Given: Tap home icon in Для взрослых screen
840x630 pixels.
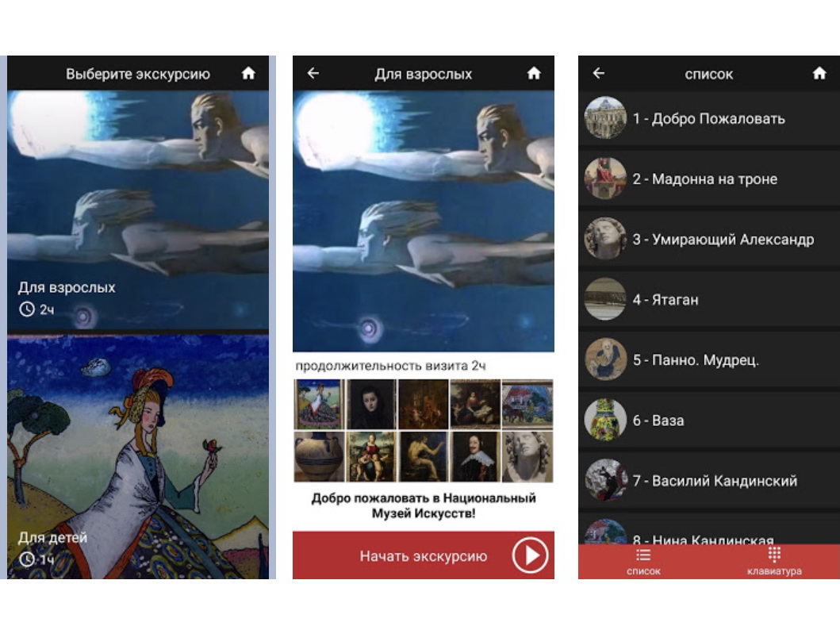Looking at the screenshot, I should (x=534, y=73).
